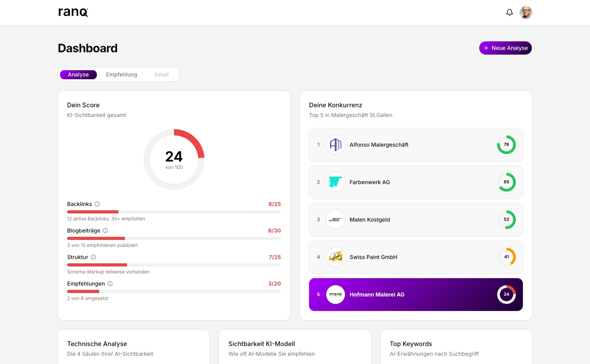Image resolution: width=590 pixels, height=364 pixels.
Task: Click the Swiss Paint GmbH logo
Action: click(336, 257)
